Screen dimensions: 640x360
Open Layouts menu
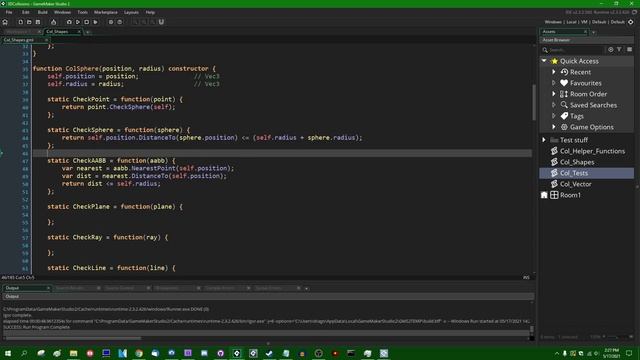click(x=131, y=12)
